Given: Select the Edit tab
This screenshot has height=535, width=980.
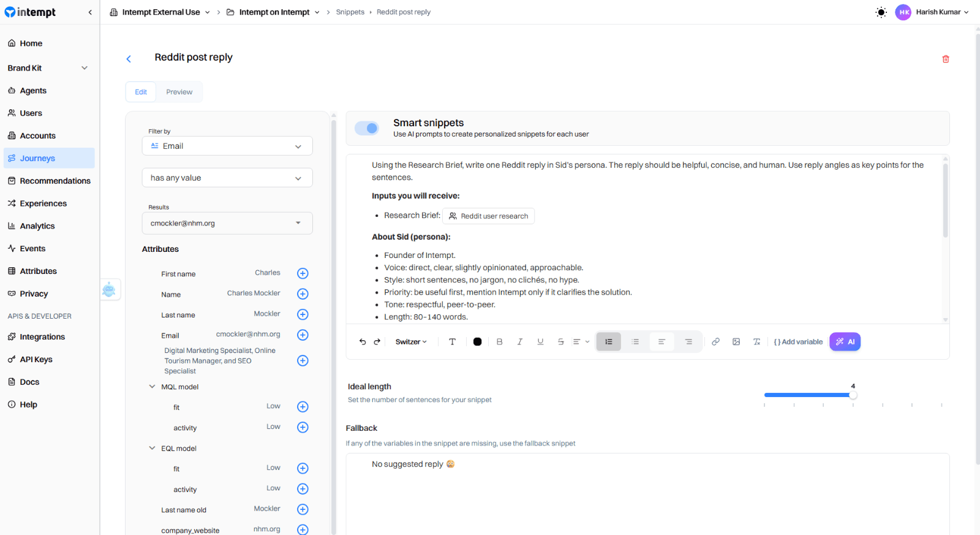Looking at the screenshot, I should click(x=141, y=92).
